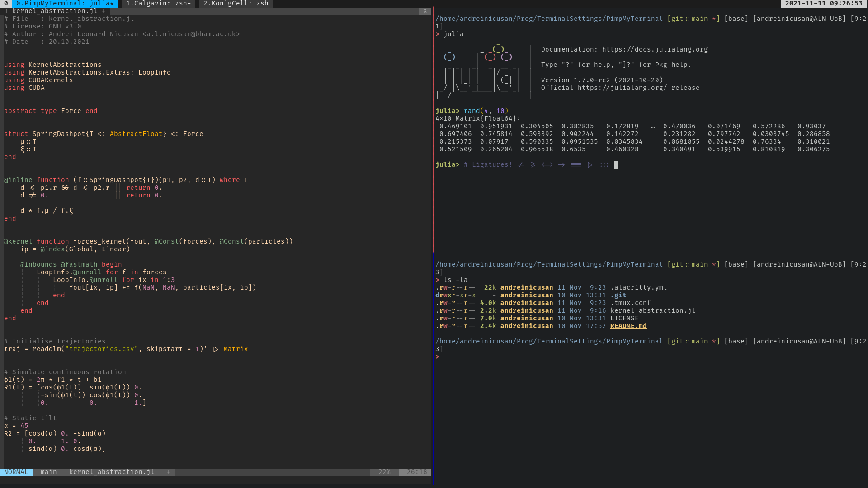This screenshot has height=488, width=868.
Task: Click kernel_abstraction.jl in the ls listing
Action: pos(653,311)
